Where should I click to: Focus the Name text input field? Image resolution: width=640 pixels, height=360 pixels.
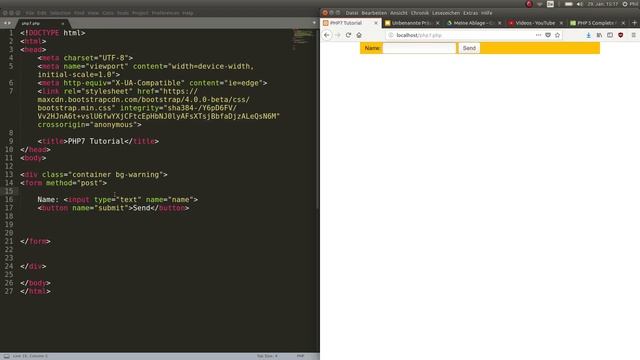419,48
